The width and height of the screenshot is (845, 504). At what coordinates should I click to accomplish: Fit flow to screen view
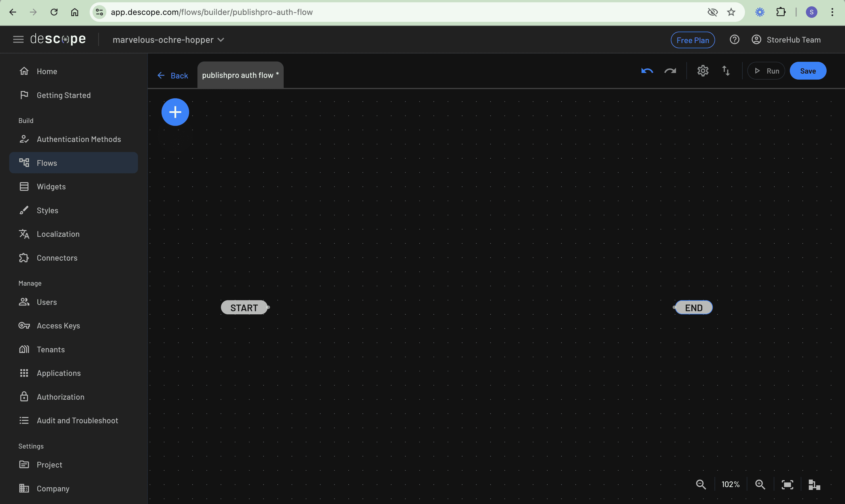pos(787,484)
